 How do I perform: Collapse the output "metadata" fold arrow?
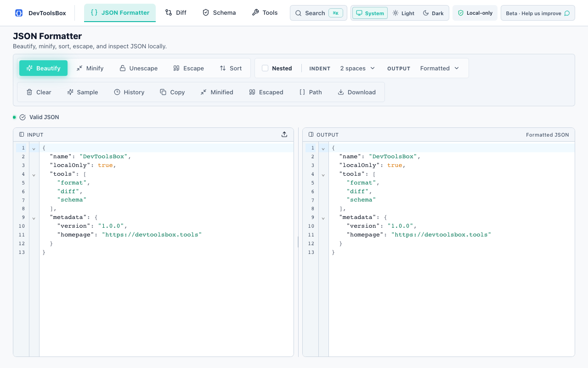tap(323, 218)
